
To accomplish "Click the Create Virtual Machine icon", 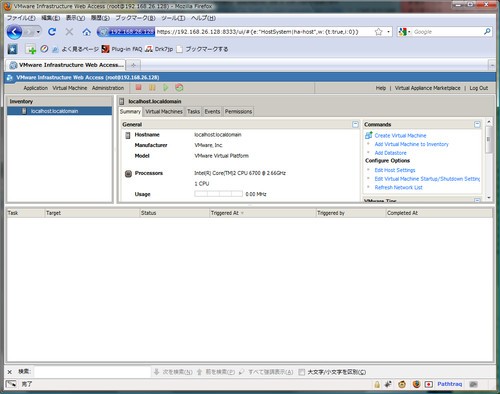I will click(369, 135).
